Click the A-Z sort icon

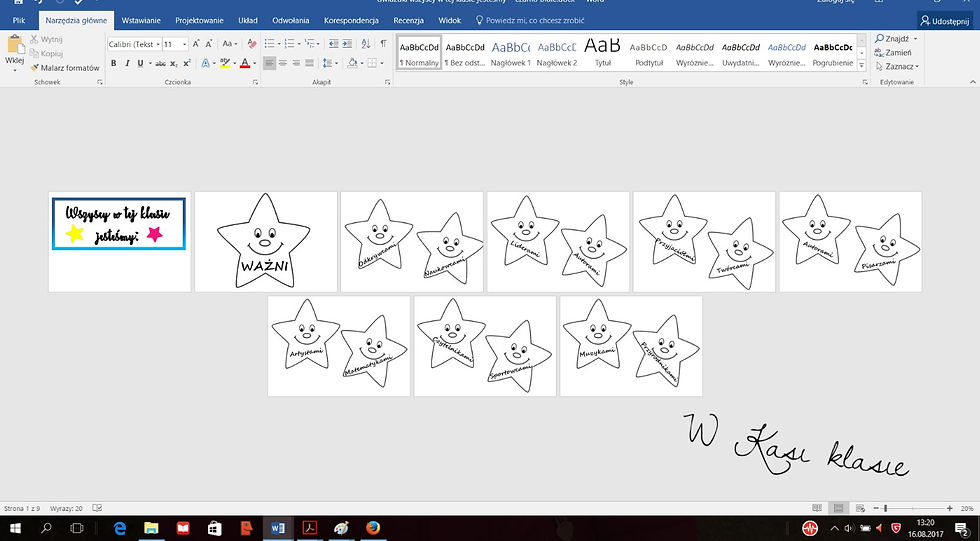(x=366, y=44)
